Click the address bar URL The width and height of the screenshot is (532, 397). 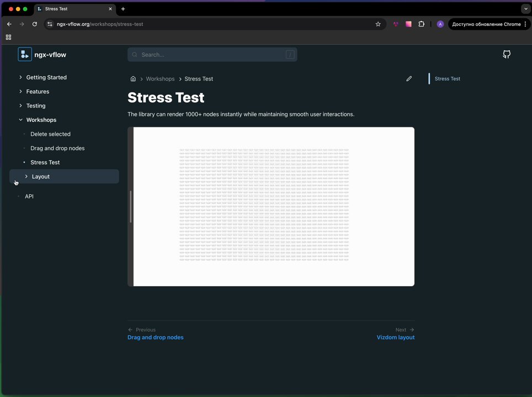coord(100,24)
